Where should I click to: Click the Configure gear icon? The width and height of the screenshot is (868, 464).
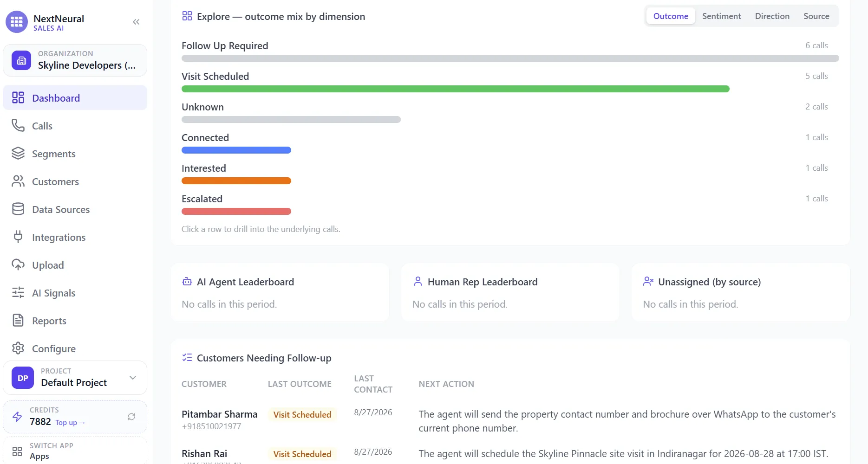[18, 348]
